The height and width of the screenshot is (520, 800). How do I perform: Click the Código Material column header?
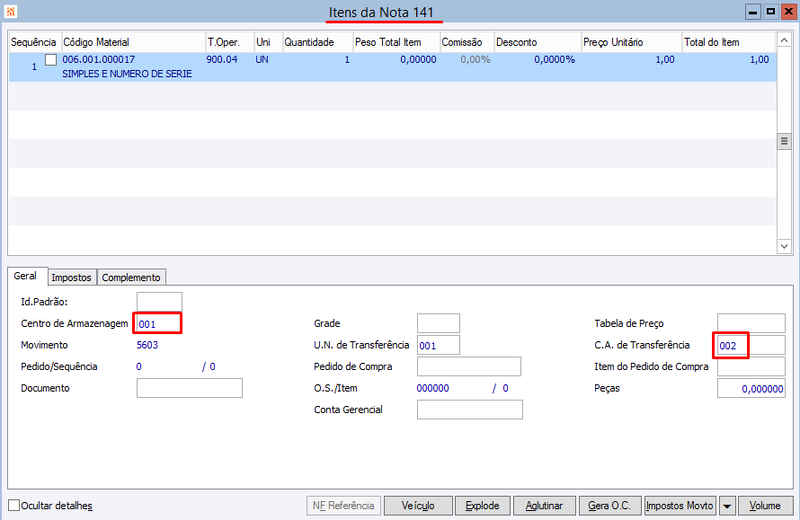(133, 42)
